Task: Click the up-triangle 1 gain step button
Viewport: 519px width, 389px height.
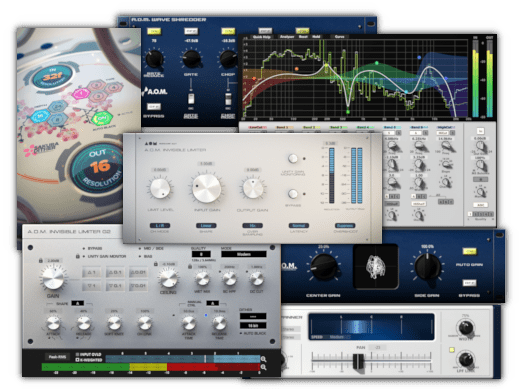Action: point(91,272)
